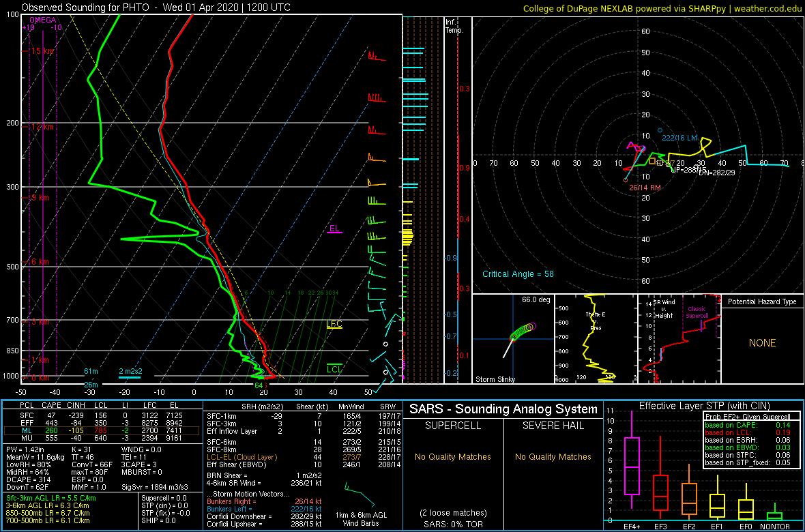Image resolution: width=805 pixels, height=532 pixels.
Task: Select the Prob EF2+ Given Supercell heading
Action: (x=747, y=417)
